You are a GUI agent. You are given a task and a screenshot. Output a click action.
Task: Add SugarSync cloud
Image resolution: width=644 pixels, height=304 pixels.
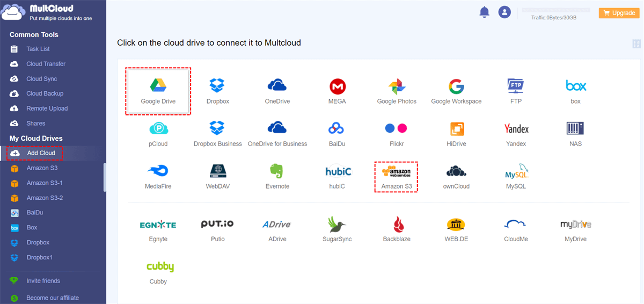337,230
